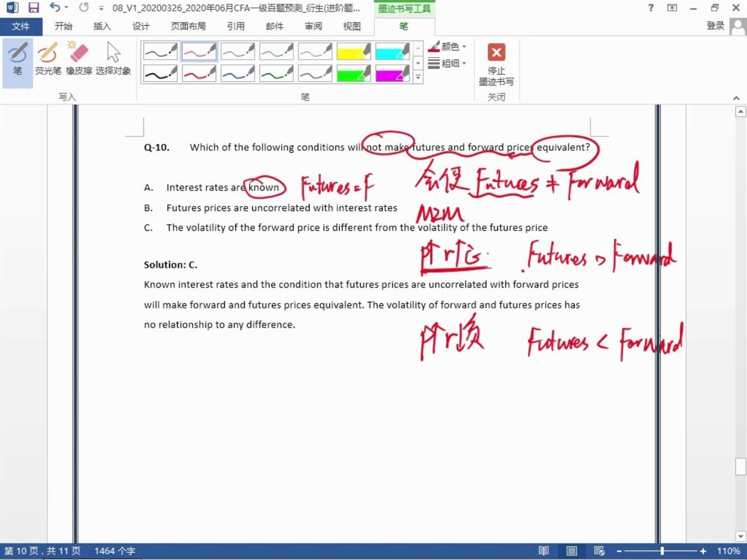Click the Sign in (登录) link
Image resolution: width=747 pixels, height=560 pixels.
point(715,26)
